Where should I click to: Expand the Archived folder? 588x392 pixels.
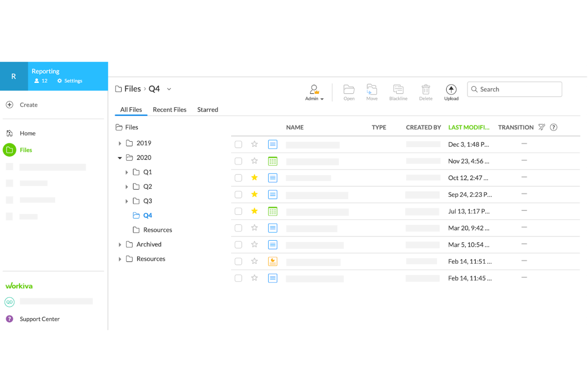120,245
